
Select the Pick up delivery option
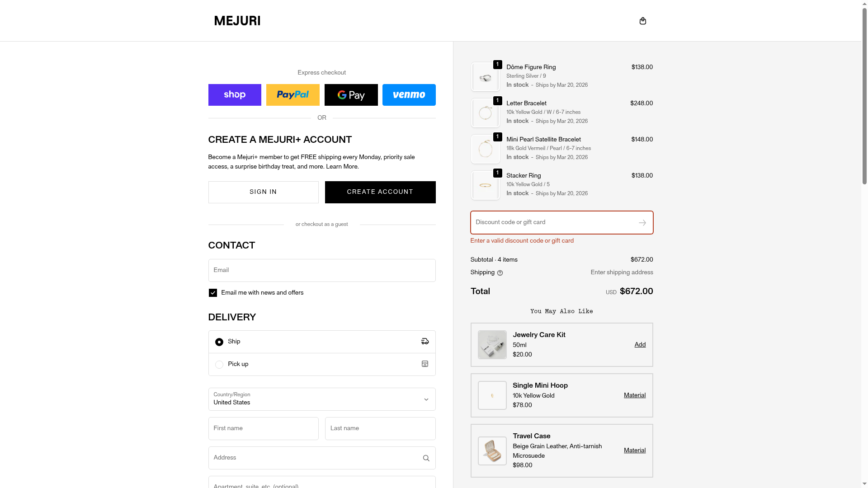coord(219,365)
